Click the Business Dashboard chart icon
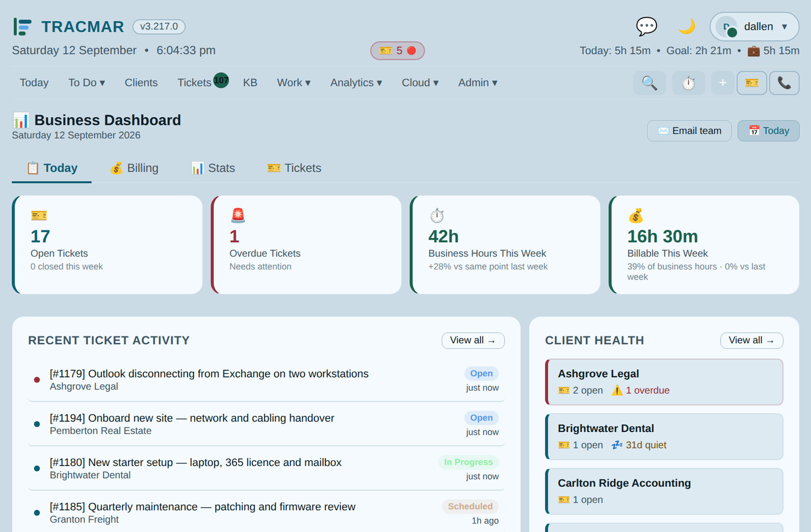Image resolution: width=811 pixels, height=532 pixels. (21, 120)
